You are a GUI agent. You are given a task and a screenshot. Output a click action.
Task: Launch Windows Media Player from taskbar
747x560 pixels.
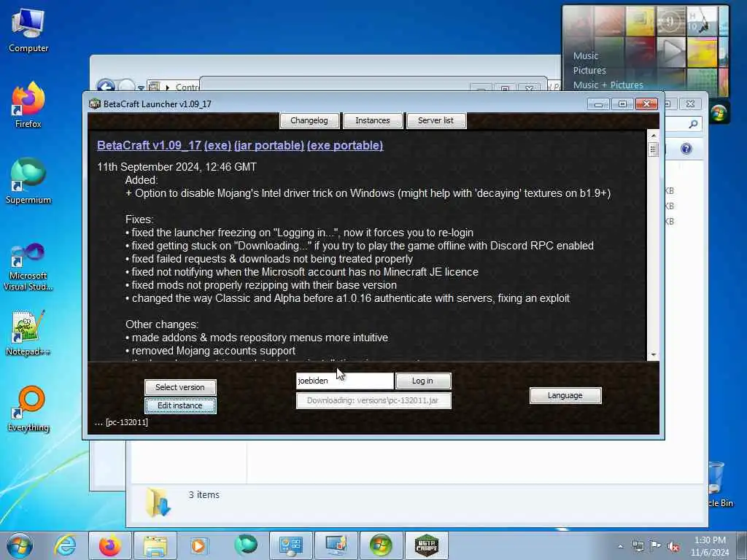(198, 545)
